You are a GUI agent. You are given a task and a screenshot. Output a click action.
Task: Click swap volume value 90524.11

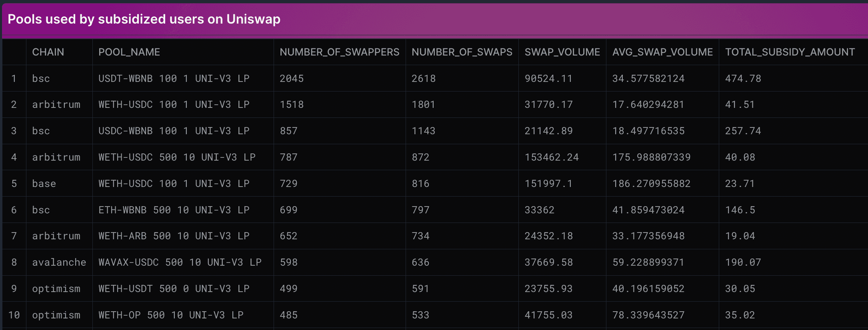pos(548,78)
